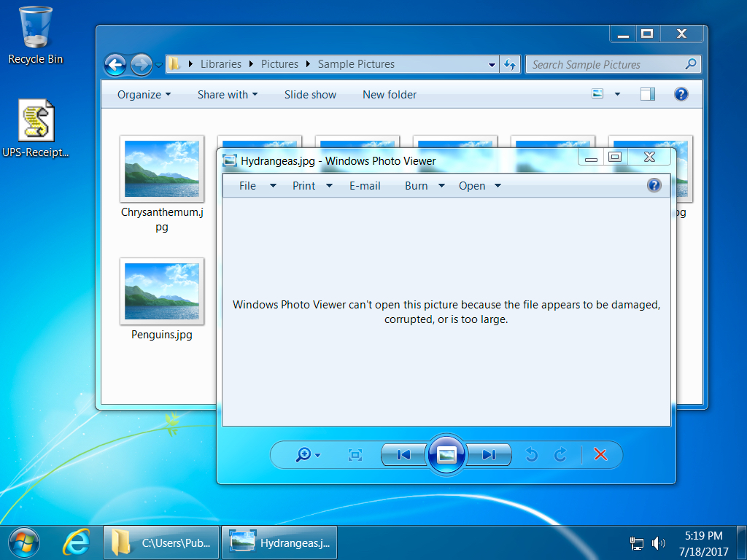Screen dimensions: 747x560
Task: Open Photo Viewer help question mark
Action: [654, 185]
